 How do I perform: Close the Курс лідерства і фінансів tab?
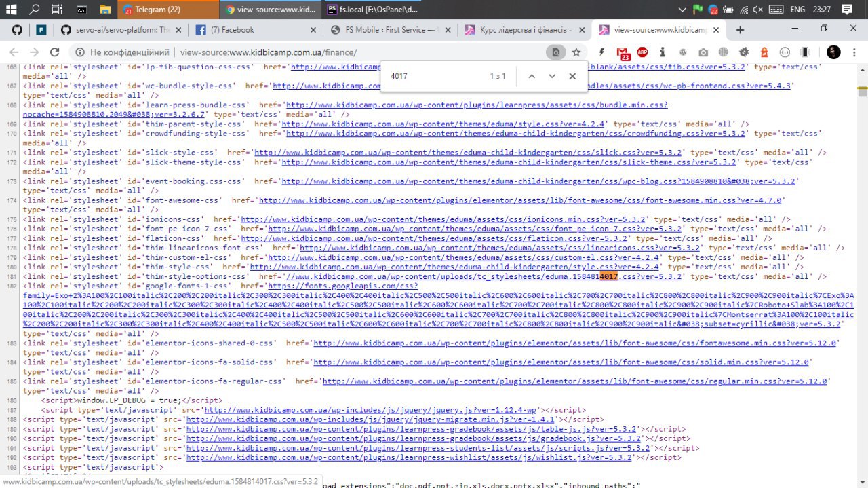(582, 30)
